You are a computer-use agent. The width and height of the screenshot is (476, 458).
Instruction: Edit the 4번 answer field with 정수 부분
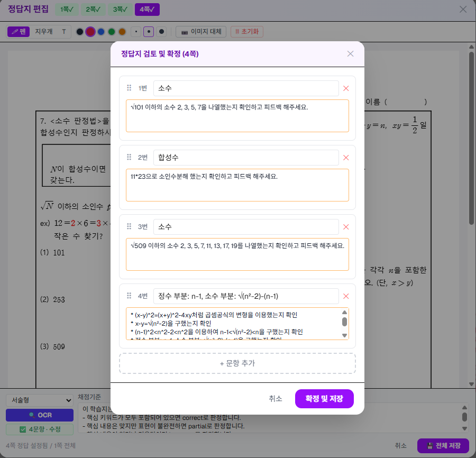coord(246,296)
